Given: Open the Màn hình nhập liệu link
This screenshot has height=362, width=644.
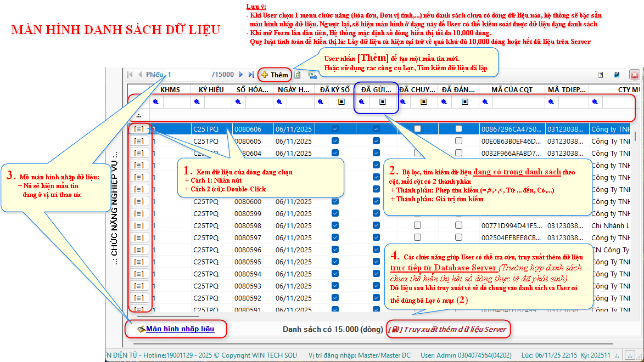Looking at the screenshot, I should [180, 329].
